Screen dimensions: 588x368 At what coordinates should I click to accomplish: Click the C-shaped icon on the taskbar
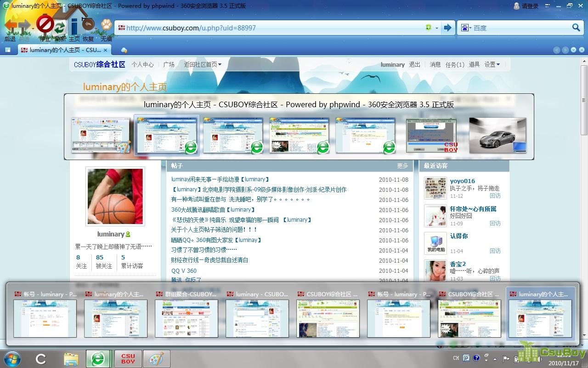click(41, 359)
